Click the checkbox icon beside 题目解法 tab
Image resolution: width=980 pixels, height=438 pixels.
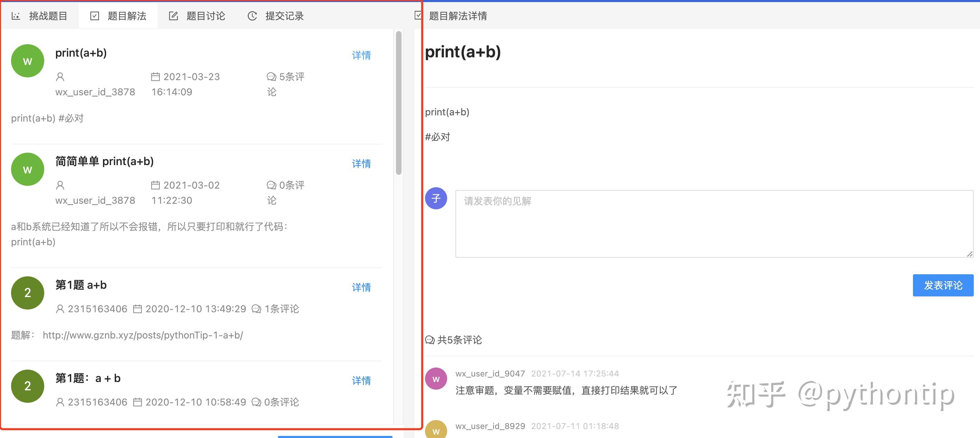pos(94,16)
